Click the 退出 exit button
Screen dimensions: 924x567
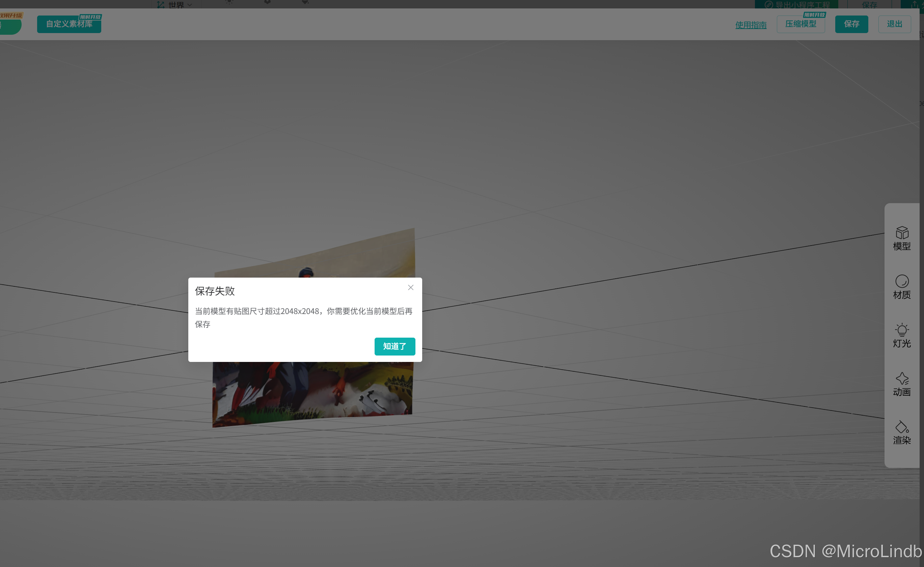tap(894, 24)
